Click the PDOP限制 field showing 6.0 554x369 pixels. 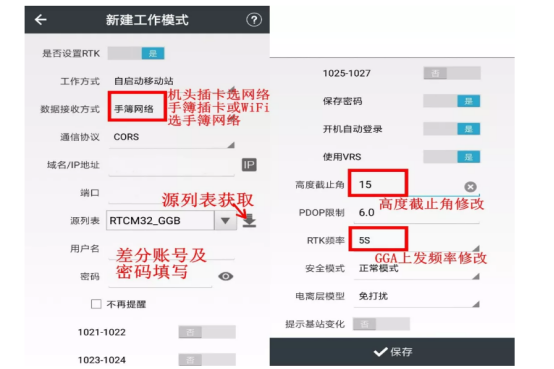point(417,213)
